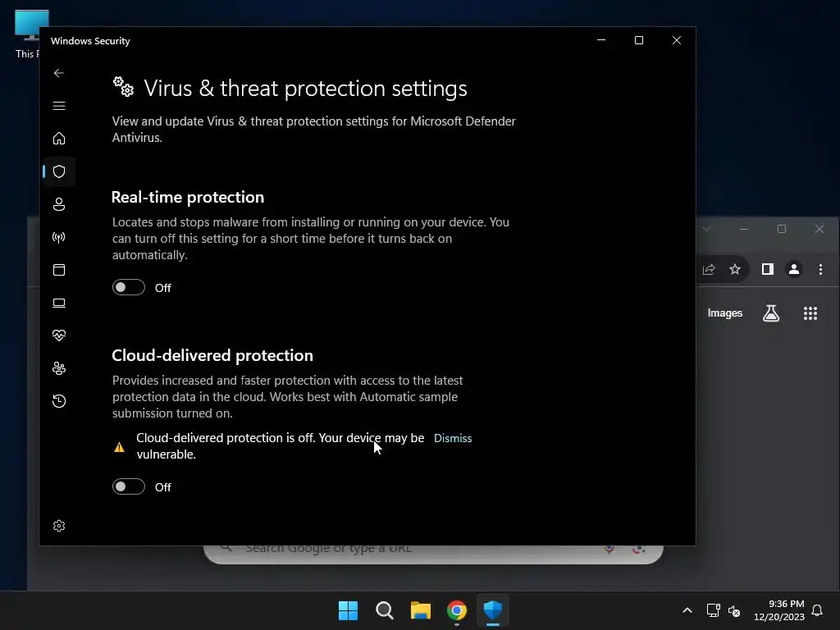Viewport: 840px width, 630px height.
Task: Open Chrome's three-dot menu
Action: [x=820, y=269]
